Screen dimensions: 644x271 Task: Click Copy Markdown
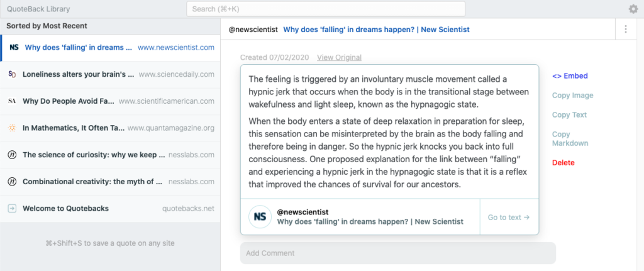pos(570,139)
